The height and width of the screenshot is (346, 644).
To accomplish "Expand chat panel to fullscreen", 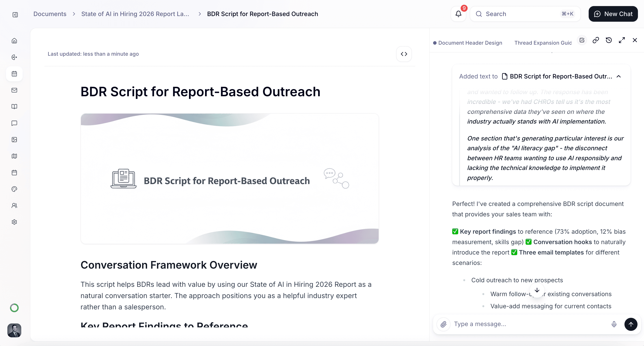I will (622, 40).
